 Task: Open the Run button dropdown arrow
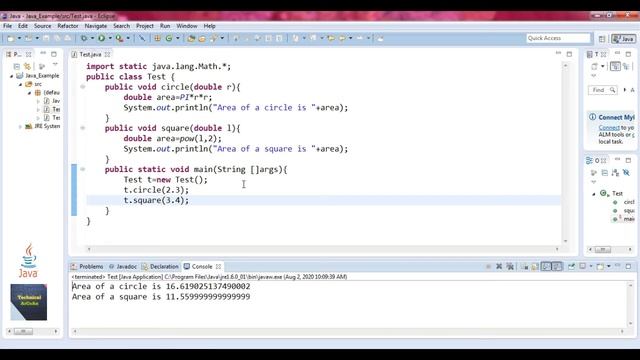pyautogui.click(x=110, y=38)
